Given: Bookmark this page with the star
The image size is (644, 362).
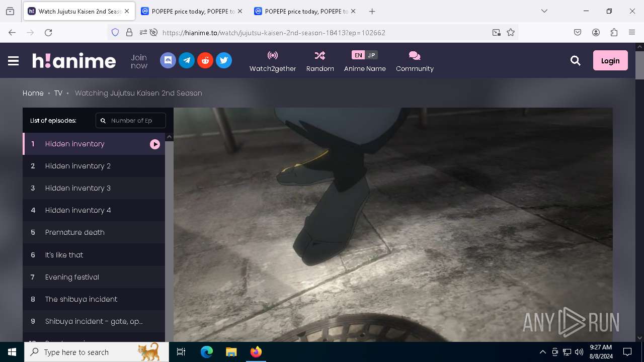Looking at the screenshot, I should pos(511,32).
